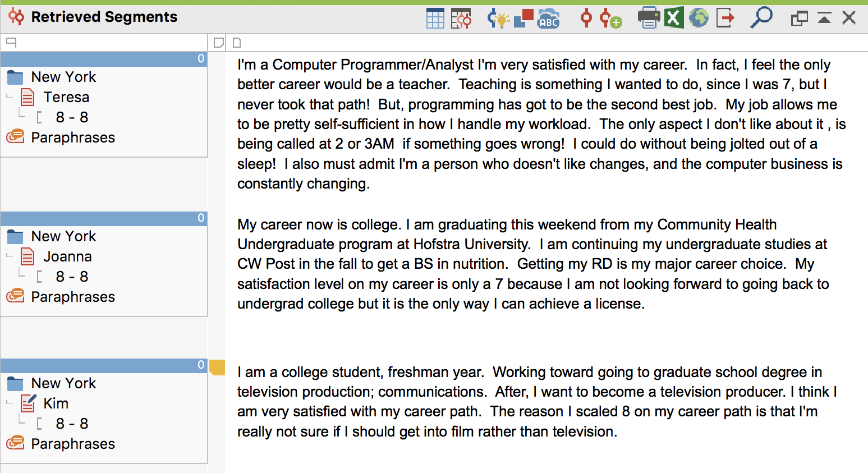Click the red-blue squares code icon
Image resolution: width=868 pixels, height=473 pixels.
(x=523, y=18)
